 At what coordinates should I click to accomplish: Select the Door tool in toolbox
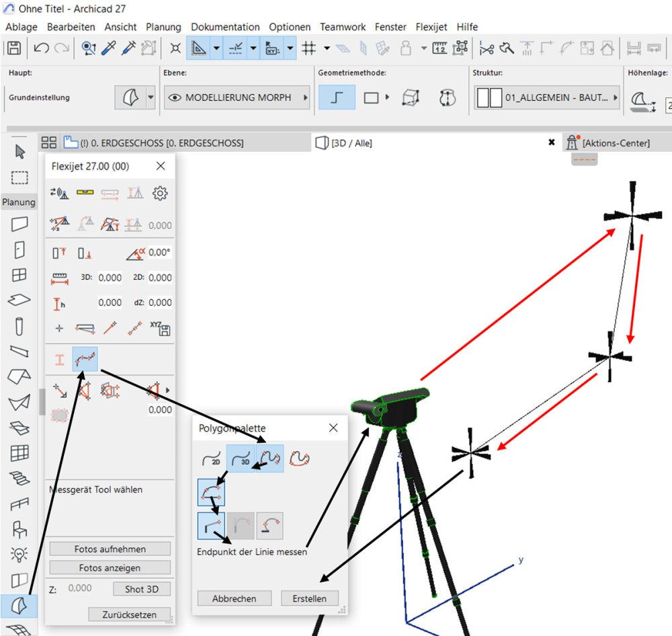(19, 249)
